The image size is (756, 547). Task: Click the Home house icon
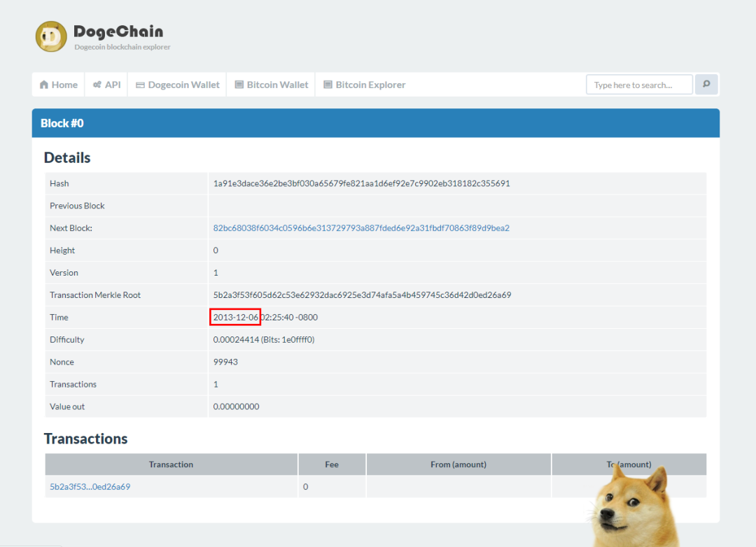[44, 85]
